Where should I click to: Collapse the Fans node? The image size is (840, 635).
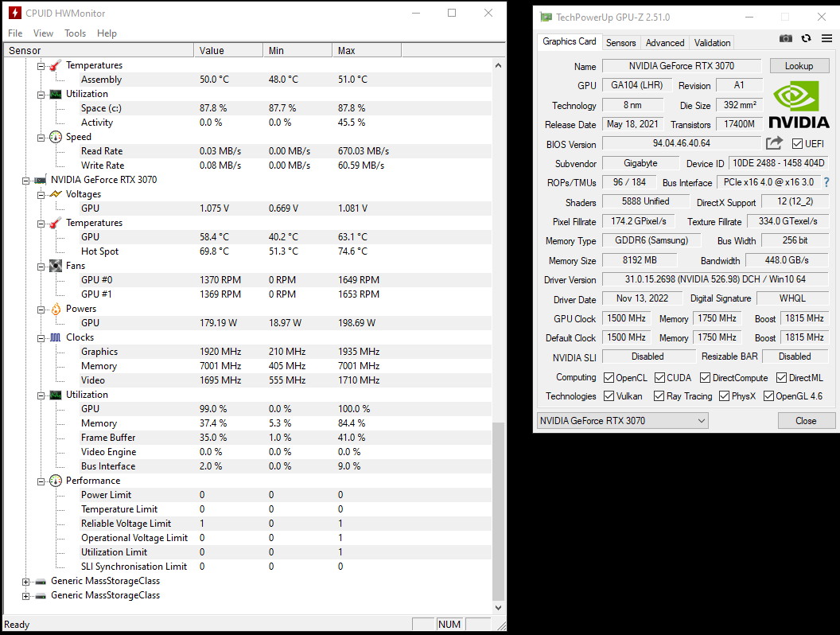pyautogui.click(x=41, y=267)
